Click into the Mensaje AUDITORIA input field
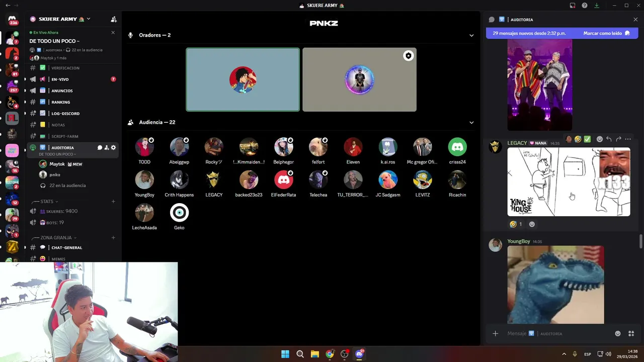The image size is (644, 362). 558,333
